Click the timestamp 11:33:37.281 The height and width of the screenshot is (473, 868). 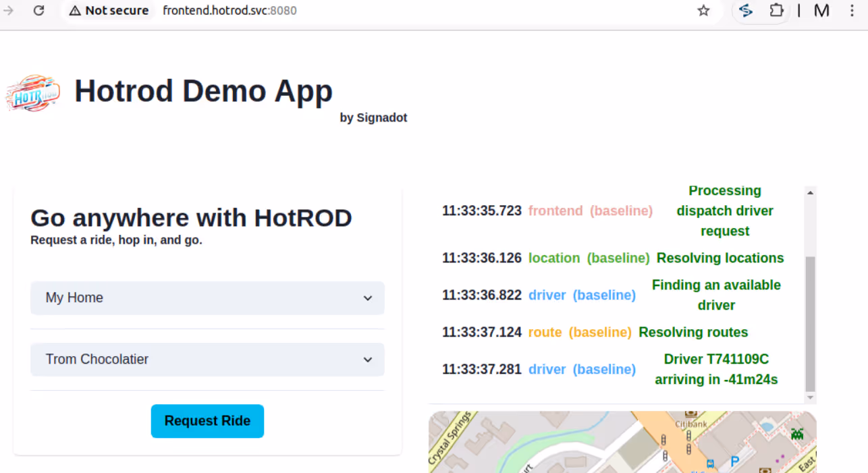(x=482, y=369)
